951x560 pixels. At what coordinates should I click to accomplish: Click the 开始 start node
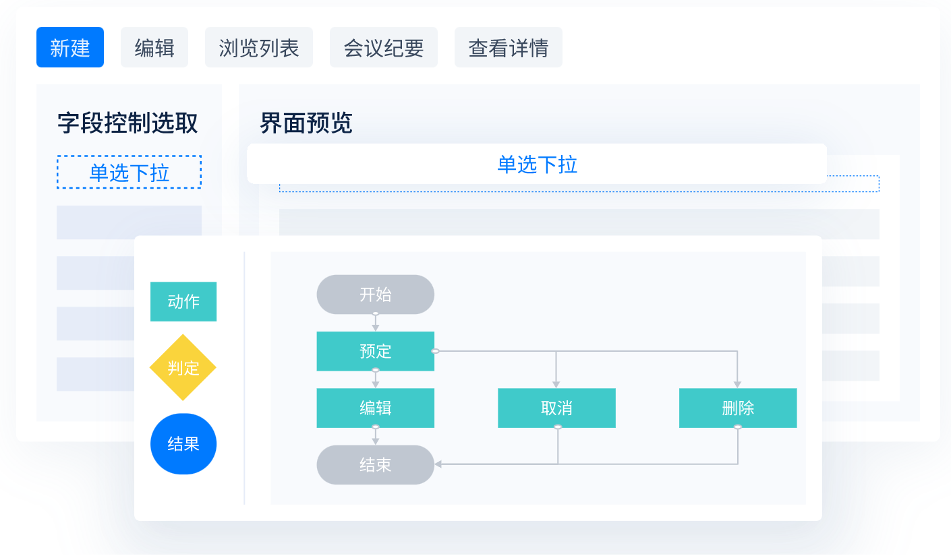(375, 294)
